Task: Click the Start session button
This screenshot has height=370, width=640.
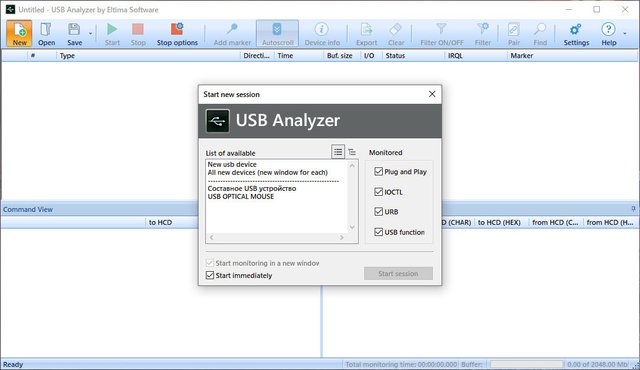Action: click(398, 274)
